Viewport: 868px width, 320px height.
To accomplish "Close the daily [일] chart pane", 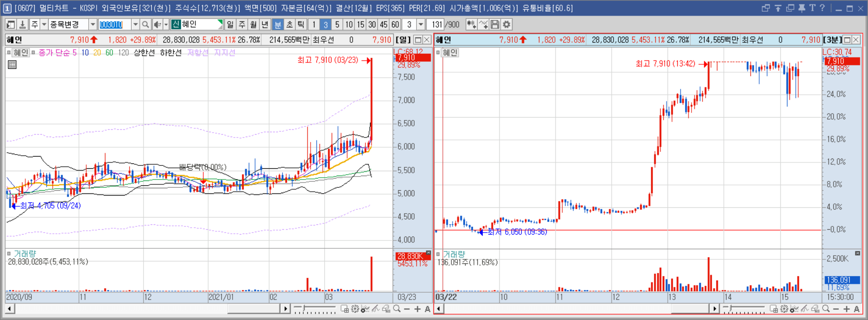I will point(427,40).
